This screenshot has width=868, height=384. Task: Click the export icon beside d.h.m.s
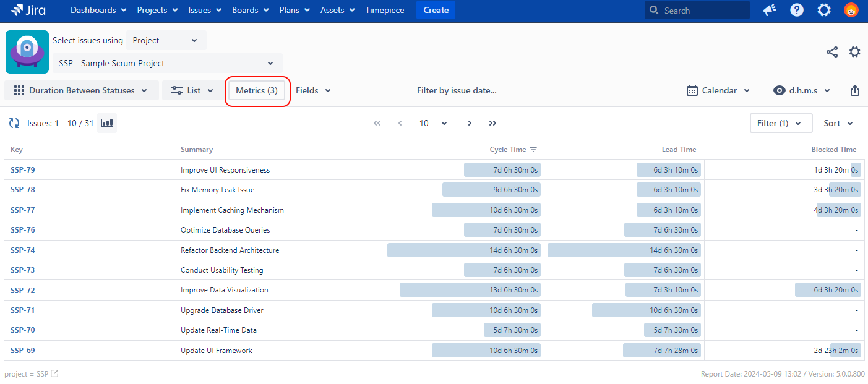pyautogui.click(x=854, y=90)
